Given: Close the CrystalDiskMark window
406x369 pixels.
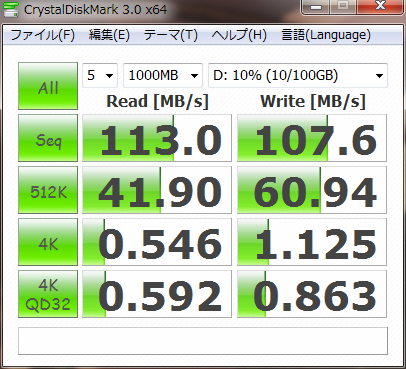Looking at the screenshot, I should [380, 6].
